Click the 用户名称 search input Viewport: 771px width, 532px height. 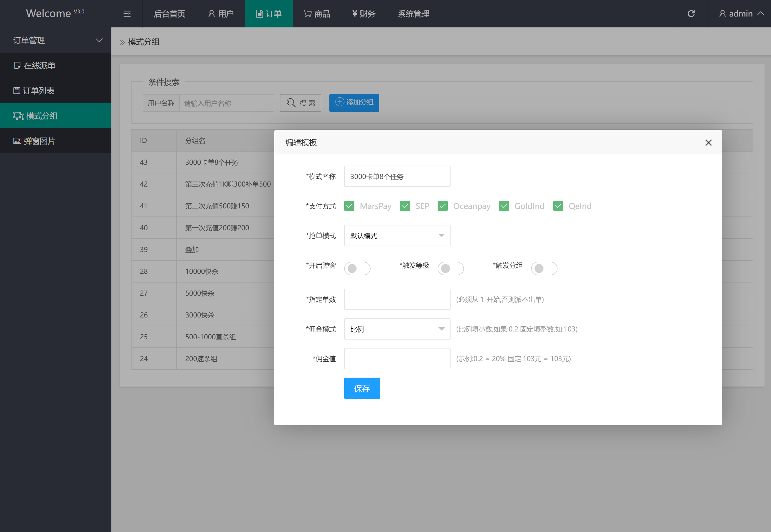pos(226,103)
